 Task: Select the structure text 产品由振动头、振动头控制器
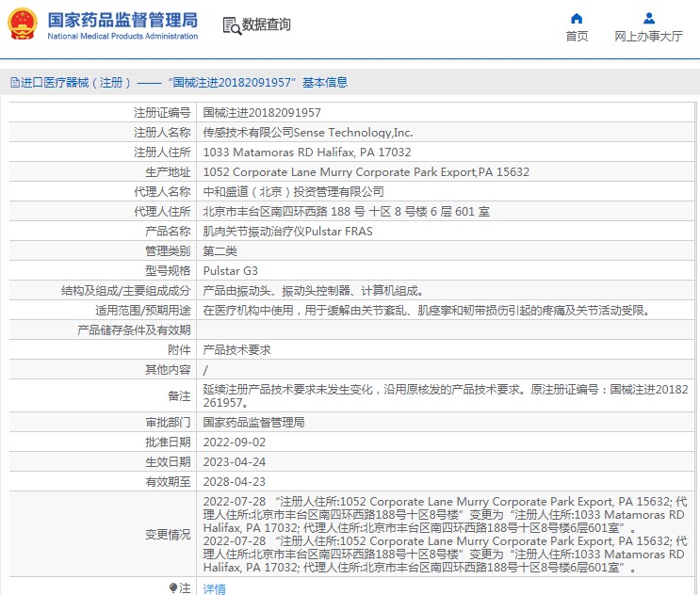click(313, 291)
